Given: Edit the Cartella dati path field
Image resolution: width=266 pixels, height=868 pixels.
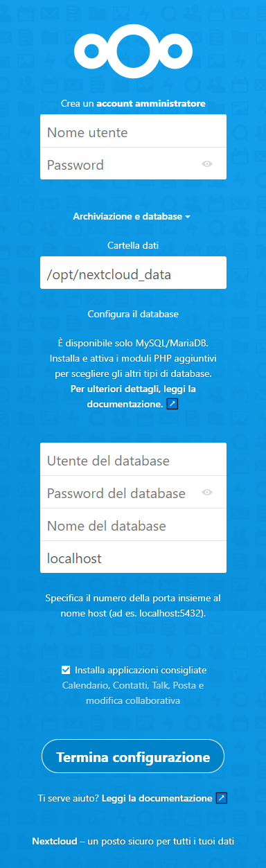Looking at the screenshot, I should pyautogui.click(x=133, y=273).
